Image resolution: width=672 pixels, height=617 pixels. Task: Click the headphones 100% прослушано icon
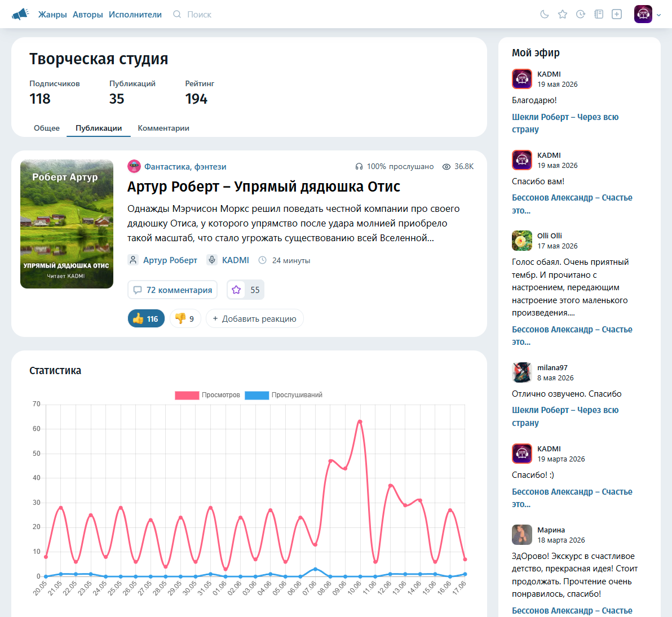point(359,167)
